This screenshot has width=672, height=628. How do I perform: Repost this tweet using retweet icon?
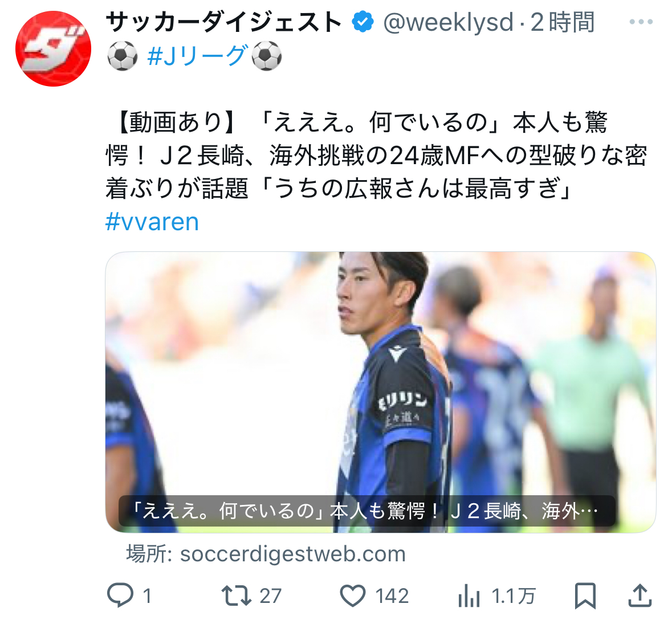(x=236, y=596)
